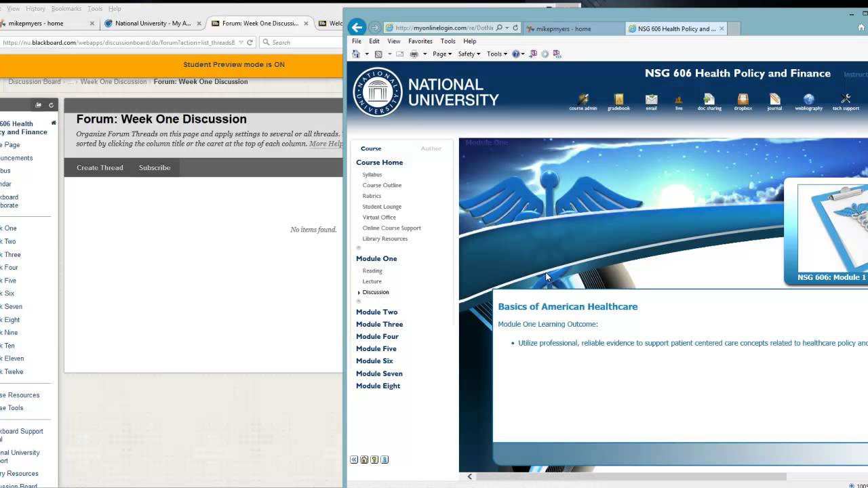
Task: Open the More Help link
Action: point(326,144)
